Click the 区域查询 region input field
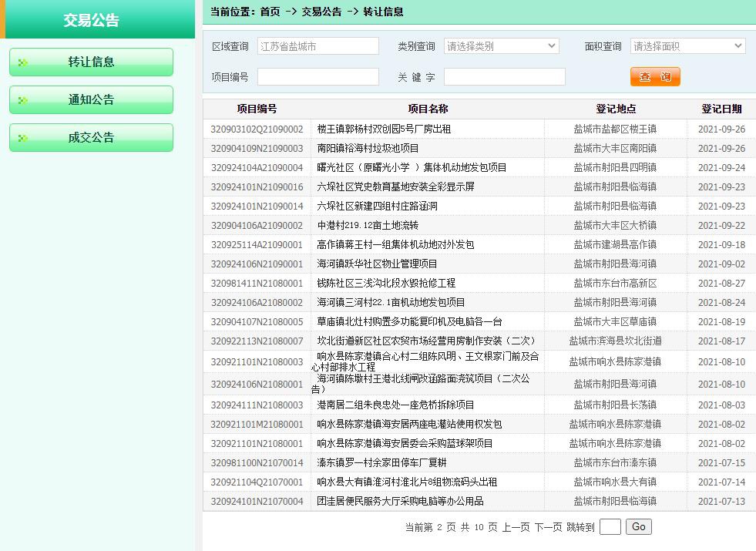 click(x=318, y=46)
